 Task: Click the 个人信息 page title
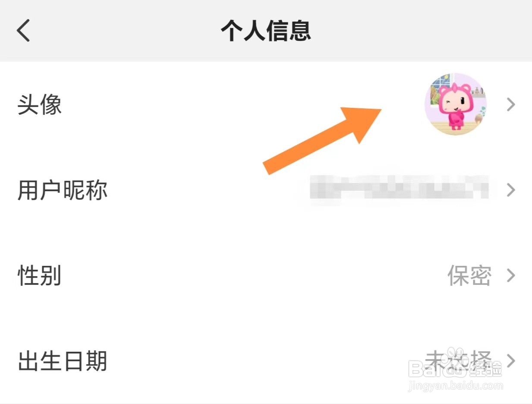[x=266, y=31]
